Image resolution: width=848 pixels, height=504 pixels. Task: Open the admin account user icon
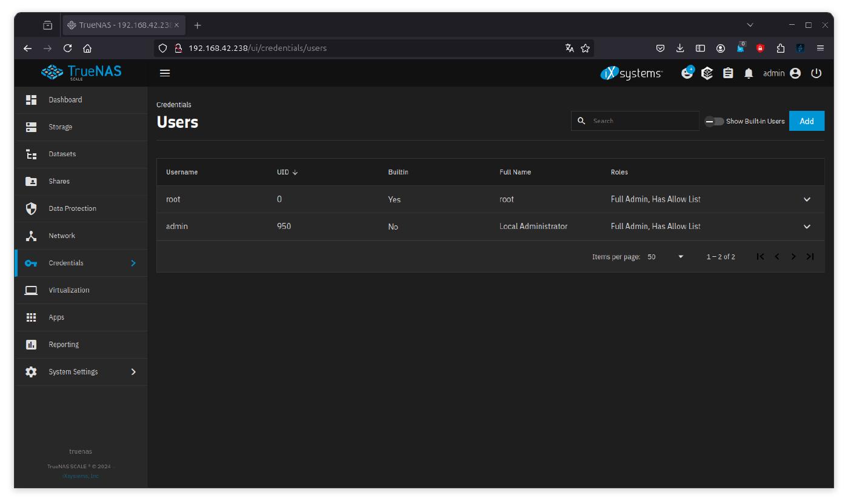(795, 73)
